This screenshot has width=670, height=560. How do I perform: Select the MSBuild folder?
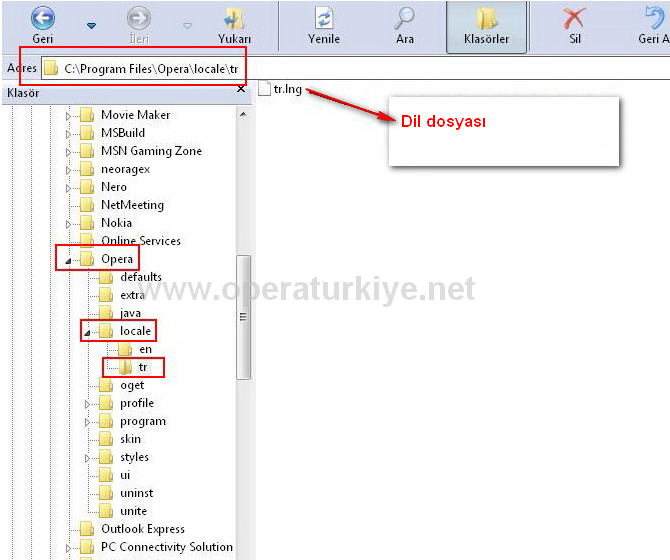pos(113,133)
